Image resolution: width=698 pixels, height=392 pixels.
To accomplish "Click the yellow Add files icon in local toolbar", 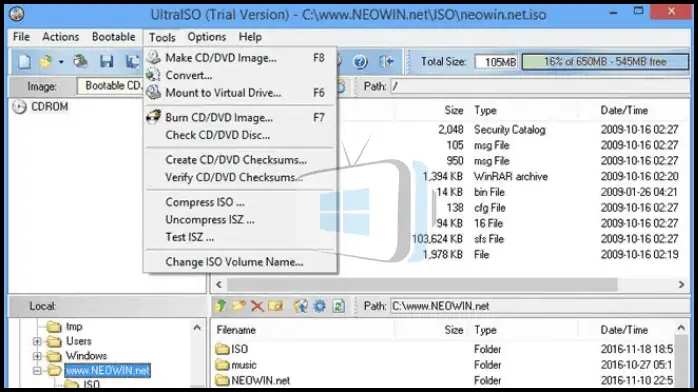I will [x=239, y=306].
